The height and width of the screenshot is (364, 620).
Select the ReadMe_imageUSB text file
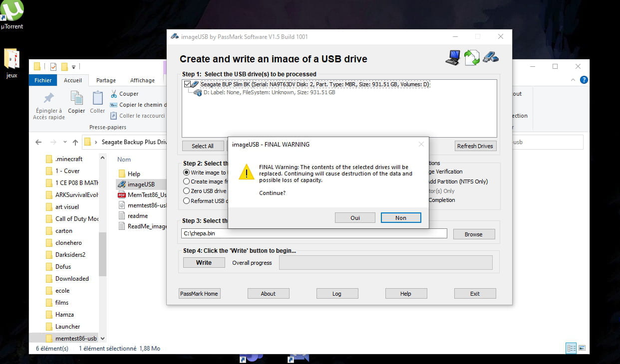142,226
